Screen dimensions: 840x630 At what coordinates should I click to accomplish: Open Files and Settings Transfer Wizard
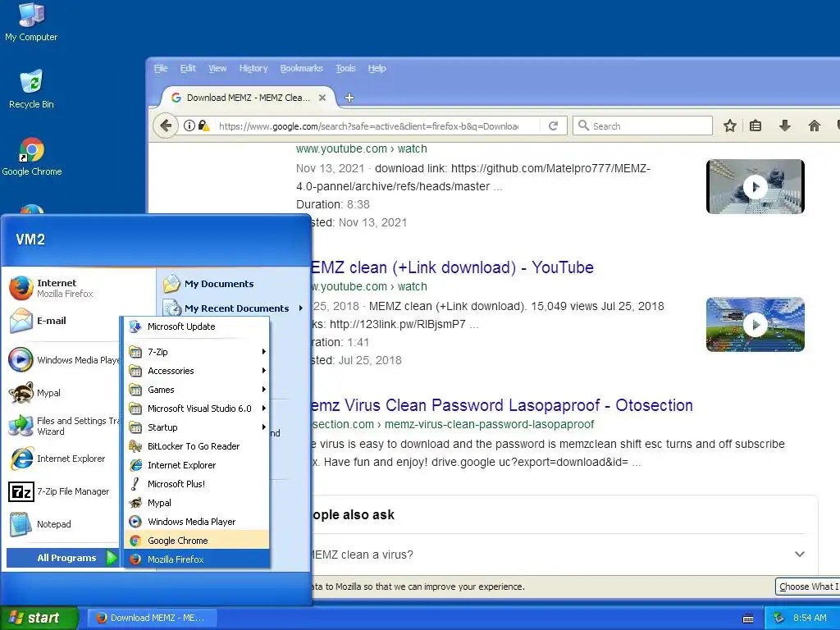63,426
